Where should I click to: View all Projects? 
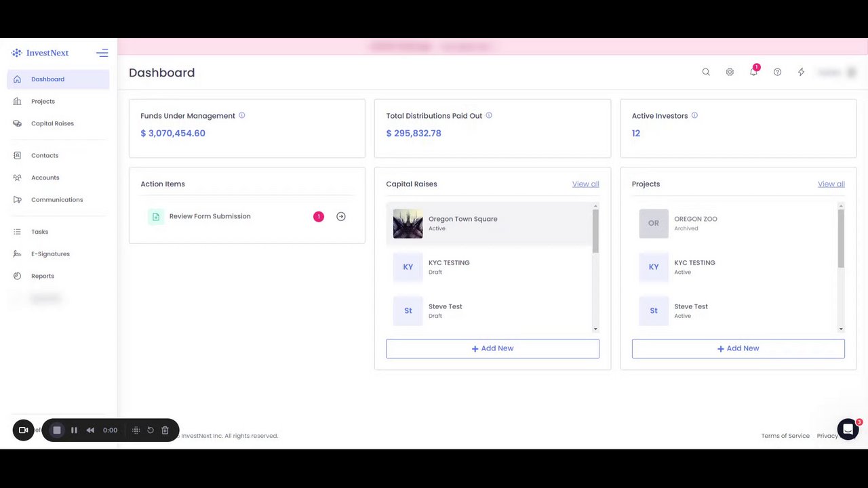(831, 184)
